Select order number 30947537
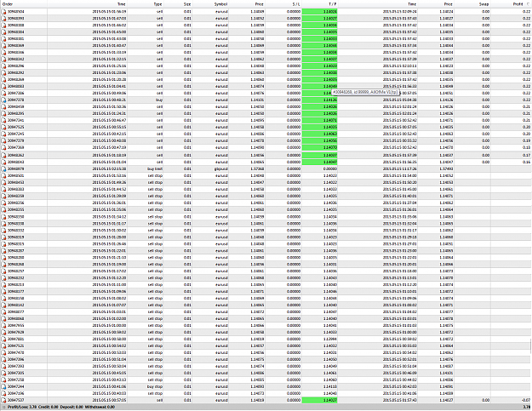The width and height of the screenshot is (532, 411). click(16, 400)
